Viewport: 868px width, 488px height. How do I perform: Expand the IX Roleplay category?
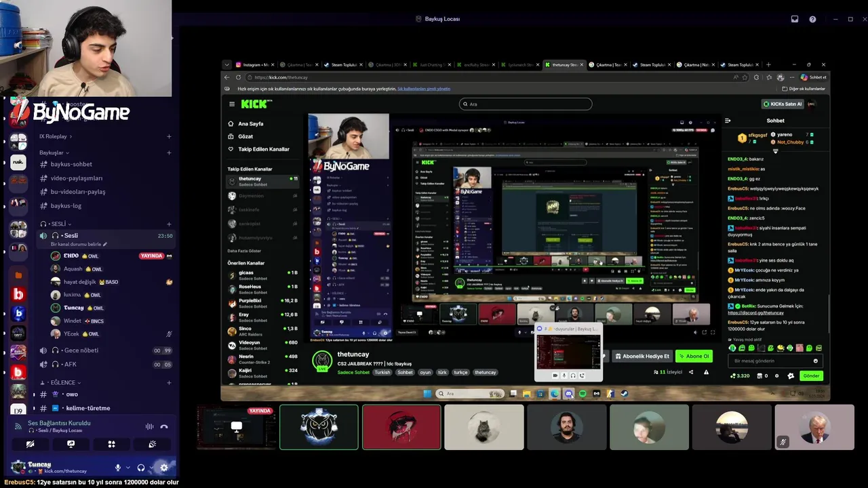pos(56,136)
